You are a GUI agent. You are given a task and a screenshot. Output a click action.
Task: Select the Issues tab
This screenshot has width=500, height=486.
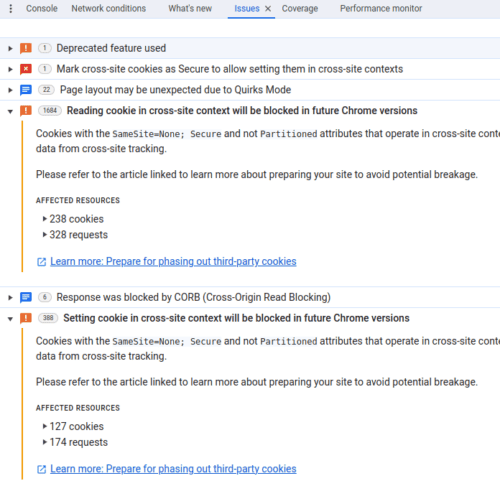[x=247, y=8]
